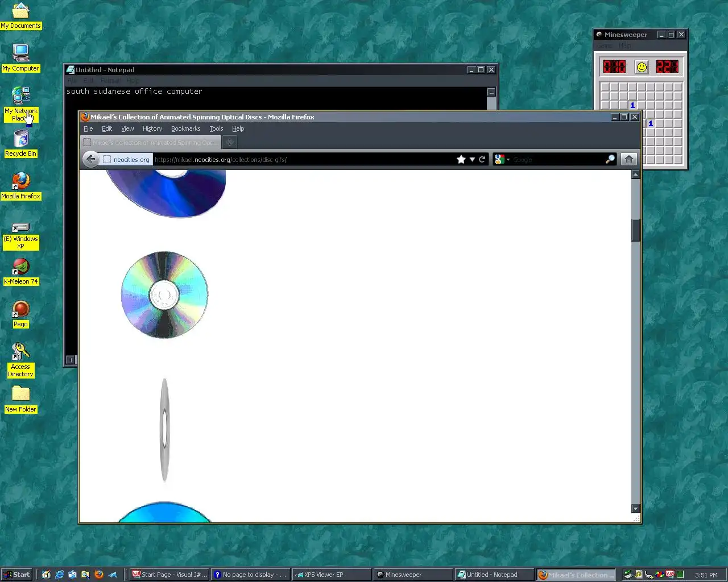728x582 pixels.
Task: Select the Access Directory desktop shortcut
Action: (20, 360)
